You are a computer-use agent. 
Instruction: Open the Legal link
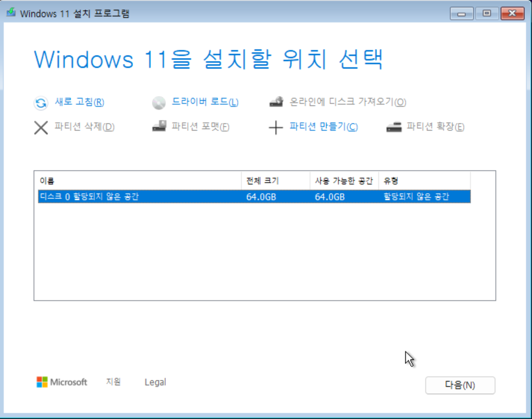tap(155, 382)
